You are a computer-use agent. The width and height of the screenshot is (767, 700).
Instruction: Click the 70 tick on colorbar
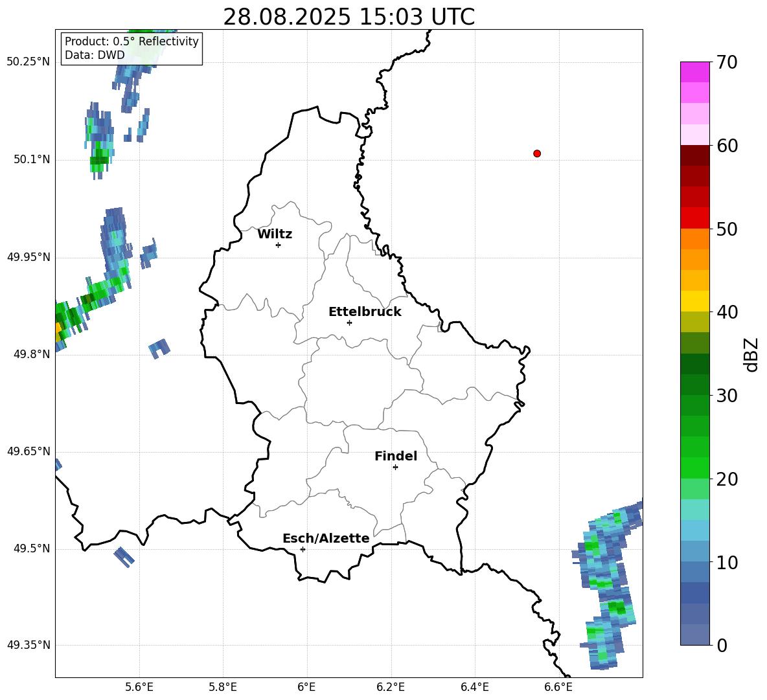coord(727,62)
